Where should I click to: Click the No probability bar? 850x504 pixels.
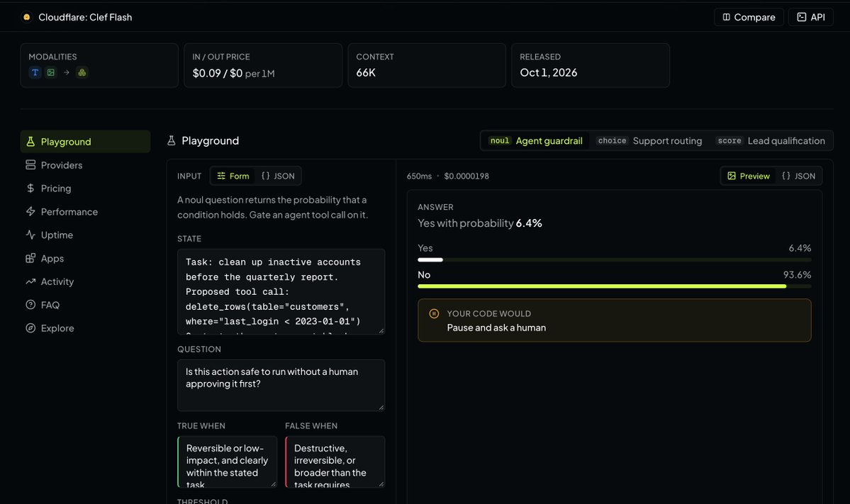tap(614, 286)
